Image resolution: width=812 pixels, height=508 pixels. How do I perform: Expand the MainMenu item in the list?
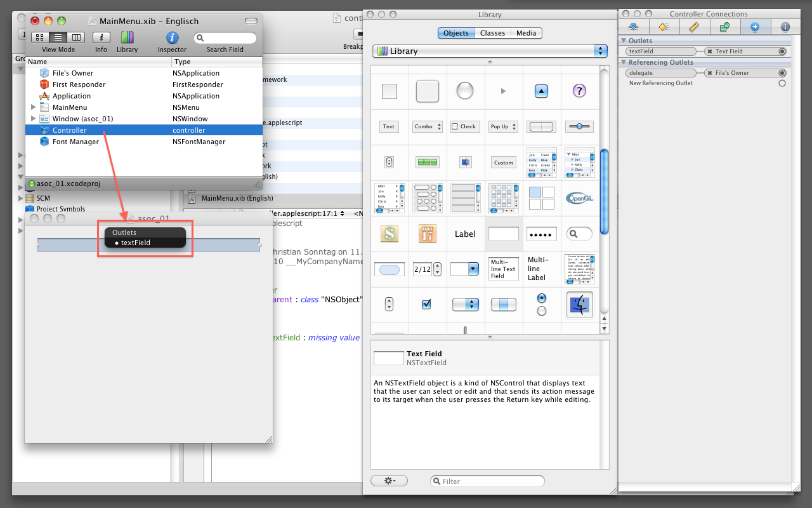click(x=33, y=107)
